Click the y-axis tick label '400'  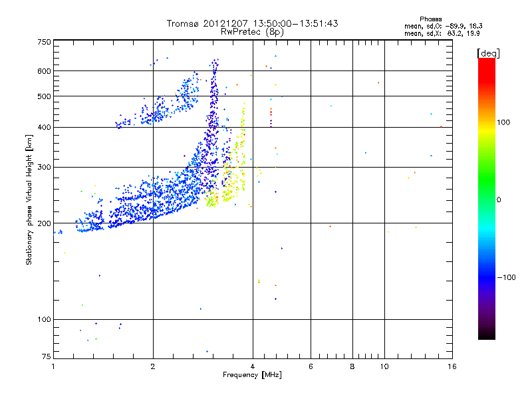44,127
